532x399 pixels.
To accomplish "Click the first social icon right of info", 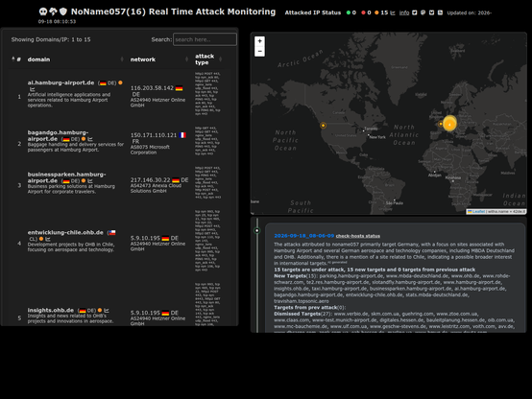I will [414, 12].
